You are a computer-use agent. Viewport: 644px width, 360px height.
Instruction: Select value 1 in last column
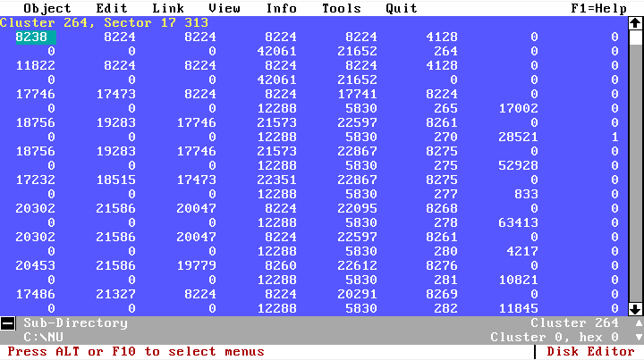[614, 137]
